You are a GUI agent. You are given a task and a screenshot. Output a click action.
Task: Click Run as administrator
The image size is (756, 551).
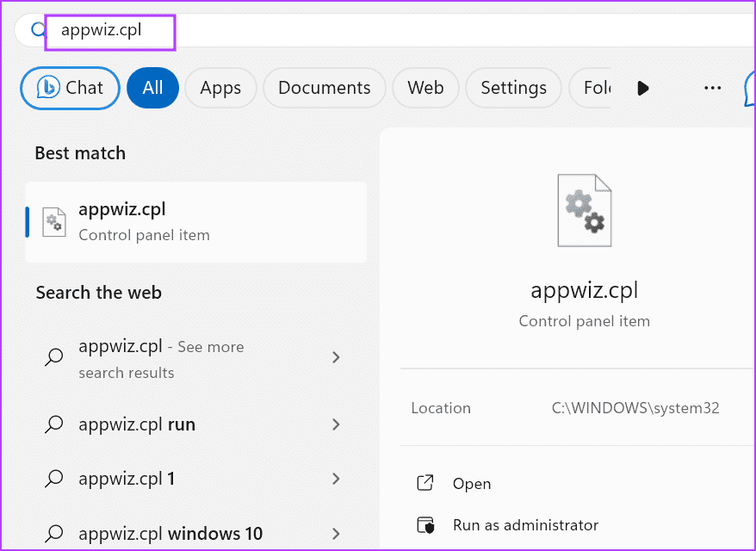coord(525,525)
